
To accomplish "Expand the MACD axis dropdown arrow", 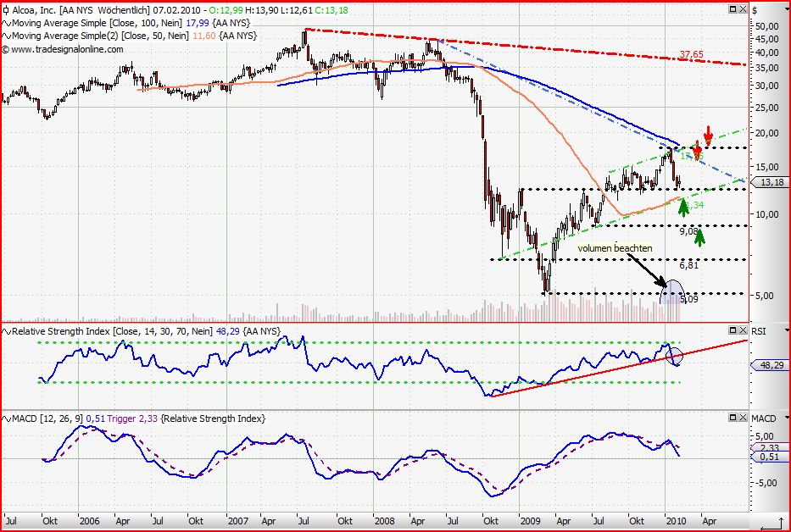I will click(787, 418).
